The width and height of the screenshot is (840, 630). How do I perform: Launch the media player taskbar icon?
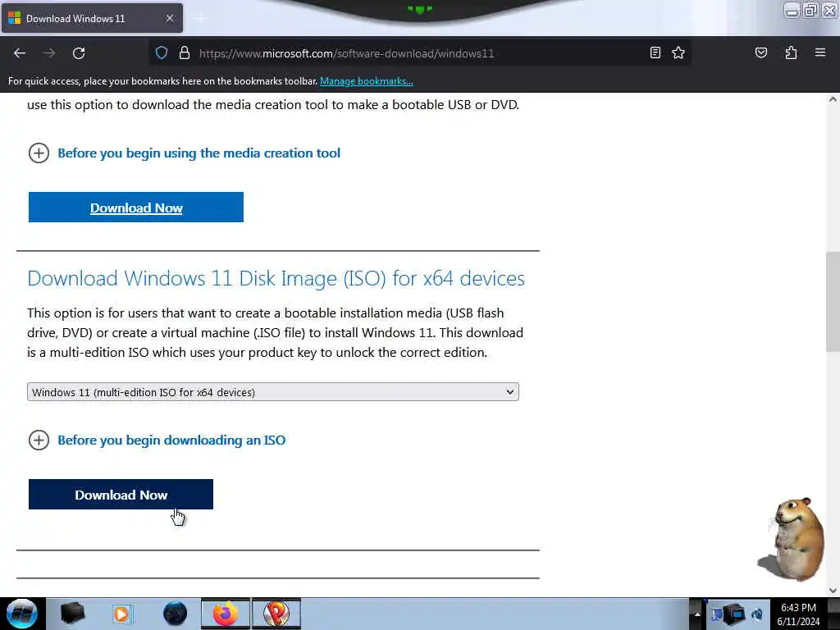(121, 614)
